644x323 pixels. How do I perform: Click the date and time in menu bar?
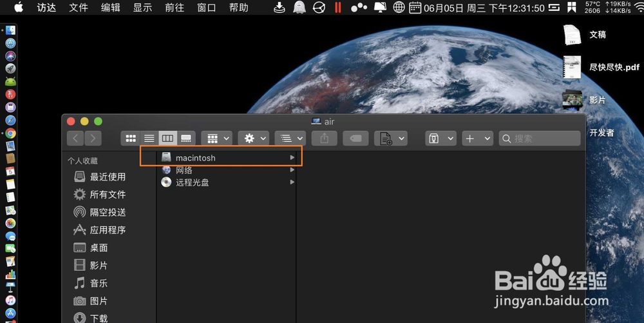point(484,8)
